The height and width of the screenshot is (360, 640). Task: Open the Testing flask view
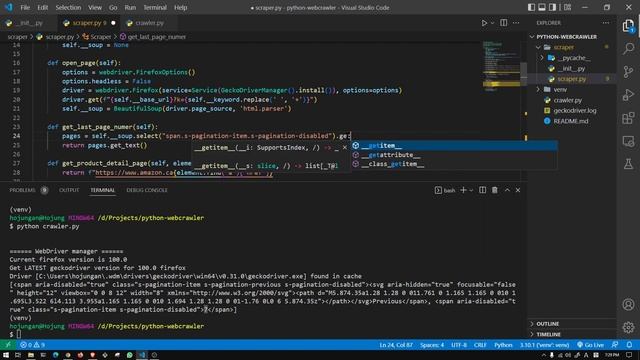pyautogui.click(x=628, y=164)
